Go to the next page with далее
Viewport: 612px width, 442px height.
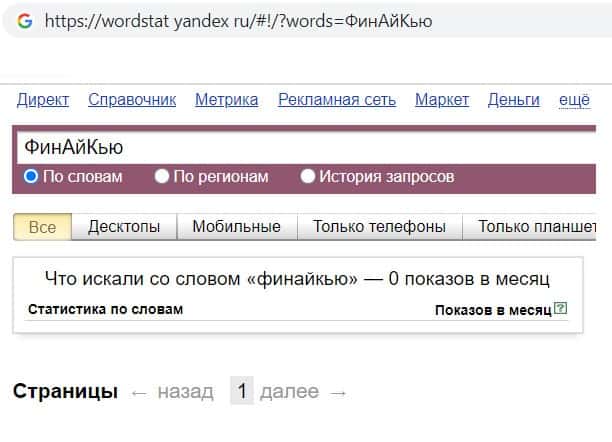[289, 392]
